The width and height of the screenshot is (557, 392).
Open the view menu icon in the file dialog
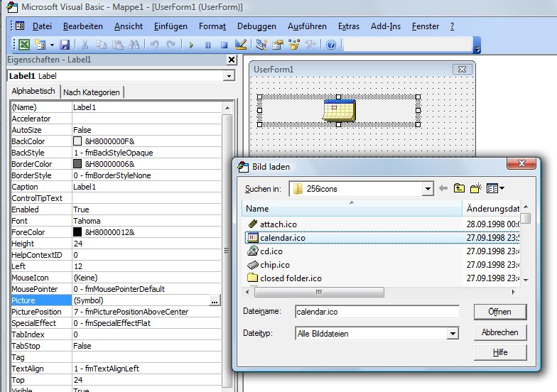pyautogui.click(x=494, y=188)
